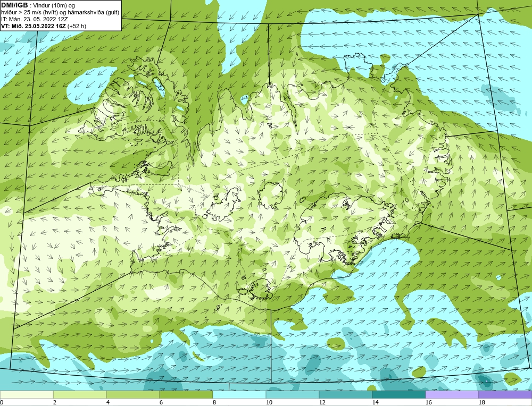The height and width of the screenshot is (406, 532).
Task: Click the 2–4 m/s light green legend swatch
Action: tap(80, 394)
